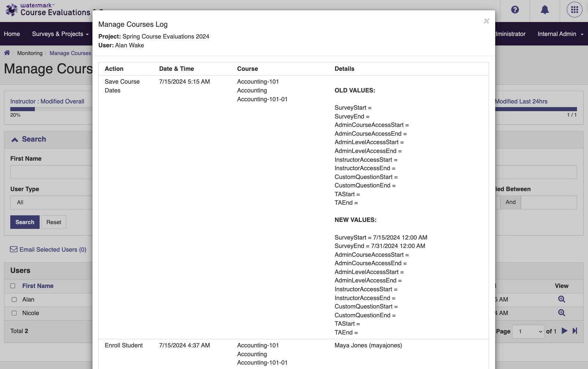588x369 pixels.
Task: Sort by First Name column header
Action: tap(38, 286)
